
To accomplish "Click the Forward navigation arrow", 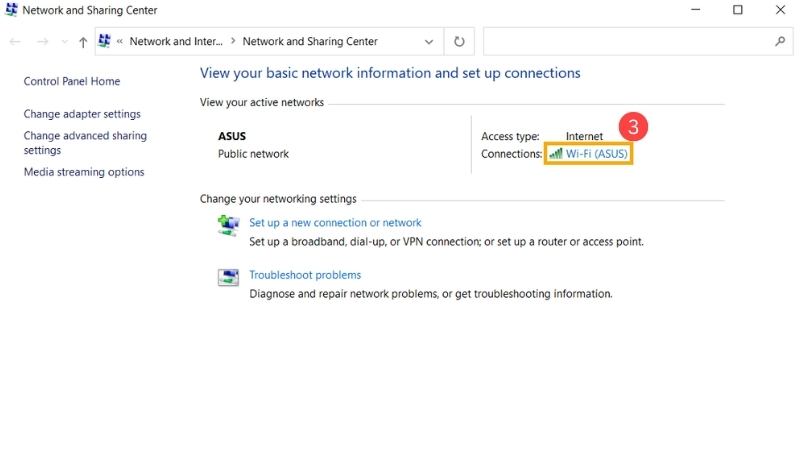I will point(43,42).
